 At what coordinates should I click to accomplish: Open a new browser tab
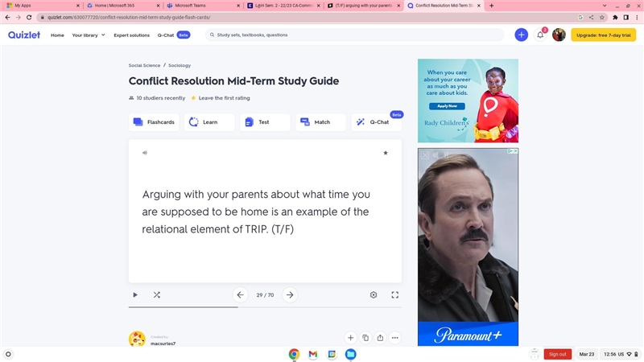point(491,6)
